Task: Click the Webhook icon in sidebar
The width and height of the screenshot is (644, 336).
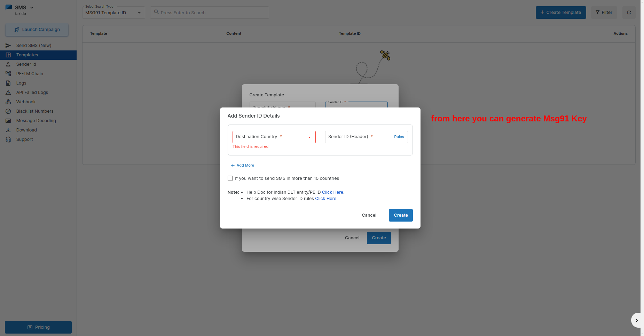Action: click(x=8, y=102)
